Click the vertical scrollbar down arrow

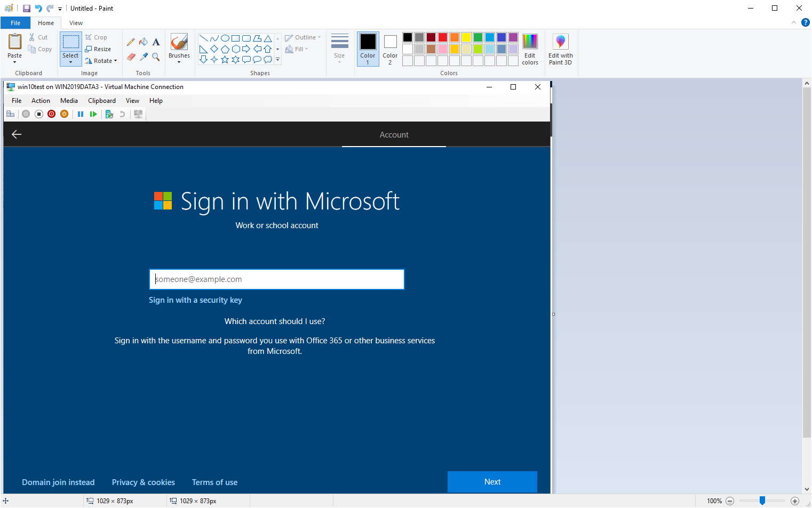tap(807, 489)
